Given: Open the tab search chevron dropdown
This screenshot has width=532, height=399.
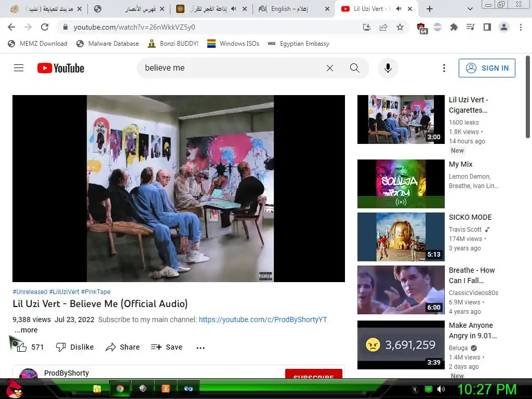Looking at the screenshot, I should click(x=470, y=9).
